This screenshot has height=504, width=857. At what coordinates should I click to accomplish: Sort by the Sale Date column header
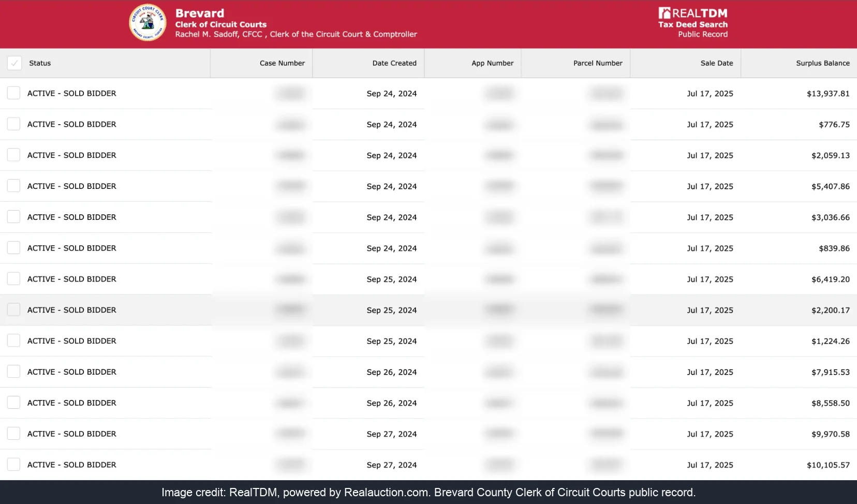(x=717, y=63)
